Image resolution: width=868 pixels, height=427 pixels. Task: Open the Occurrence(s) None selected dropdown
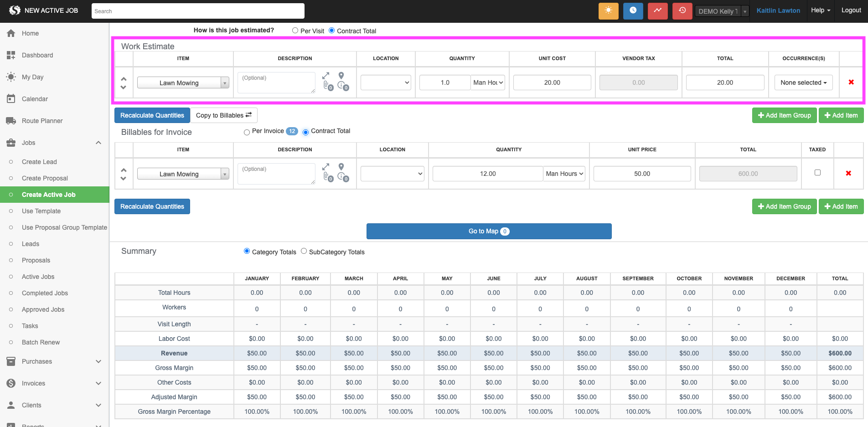(x=803, y=82)
